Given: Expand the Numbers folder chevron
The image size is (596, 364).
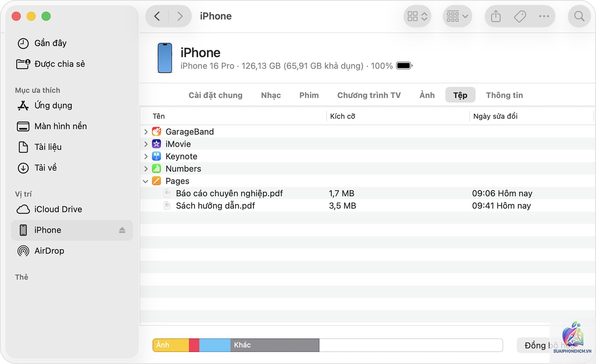Looking at the screenshot, I should click(146, 169).
